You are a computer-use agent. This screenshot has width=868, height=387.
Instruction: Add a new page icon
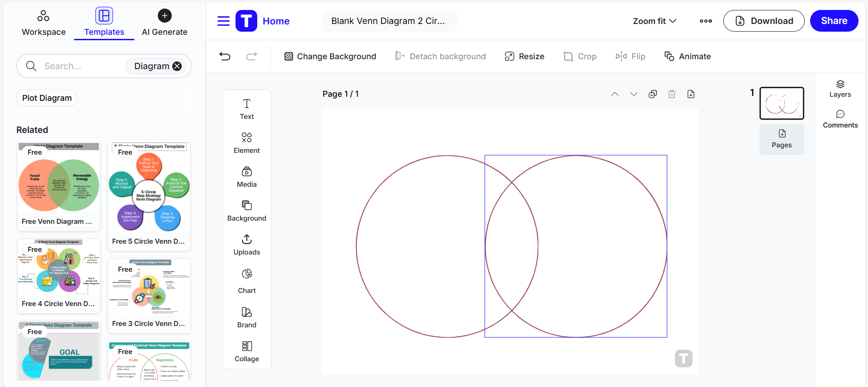[691, 94]
